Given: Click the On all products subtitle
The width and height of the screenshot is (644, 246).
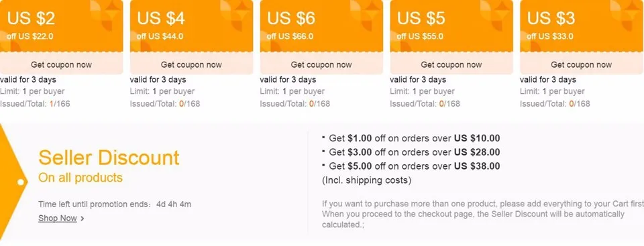Looking at the screenshot, I should [80, 178].
